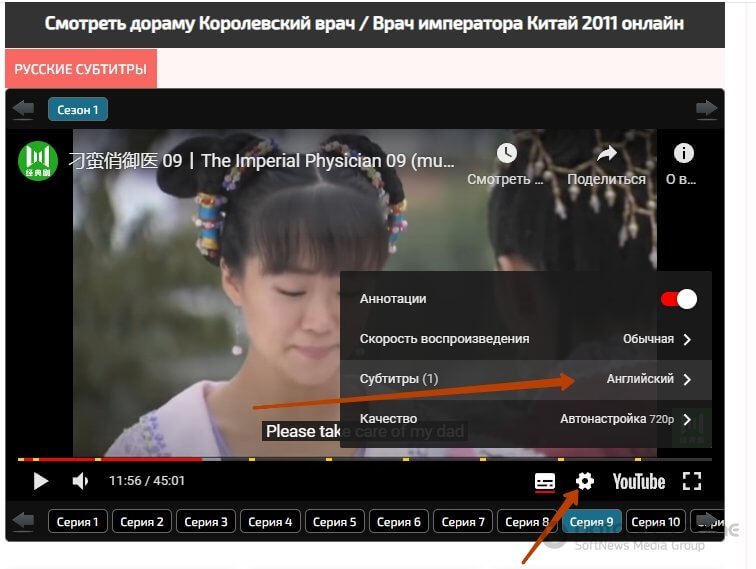Click the Смотреть label under clock

[x=505, y=179]
